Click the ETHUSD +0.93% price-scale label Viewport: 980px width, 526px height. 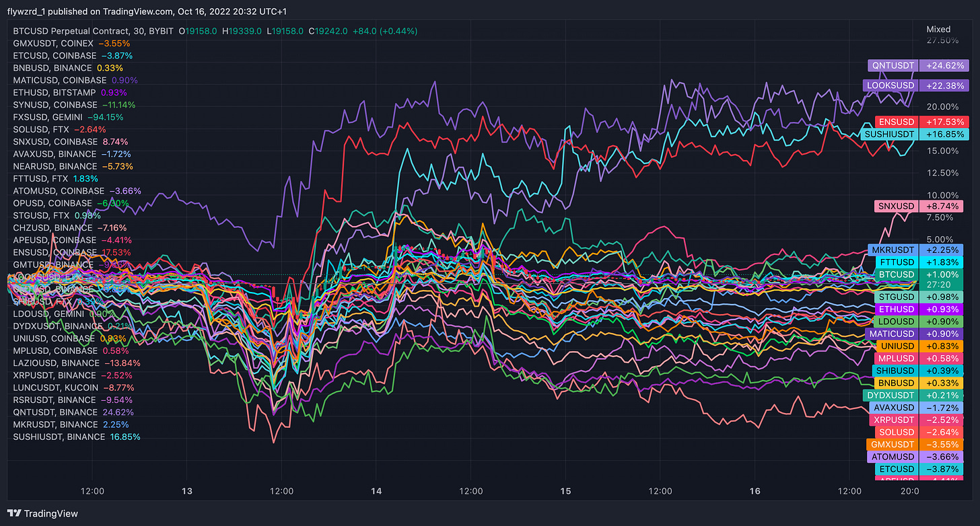919,309
